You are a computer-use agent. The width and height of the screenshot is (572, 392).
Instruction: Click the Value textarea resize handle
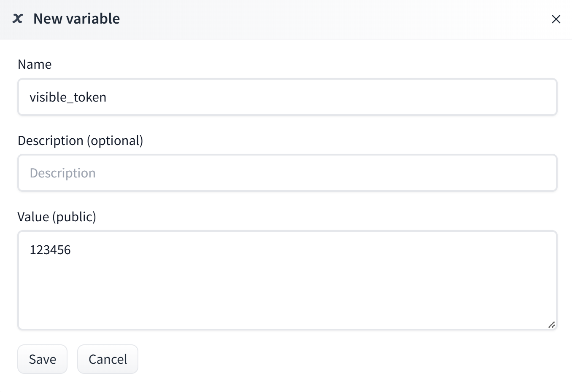click(x=551, y=325)
